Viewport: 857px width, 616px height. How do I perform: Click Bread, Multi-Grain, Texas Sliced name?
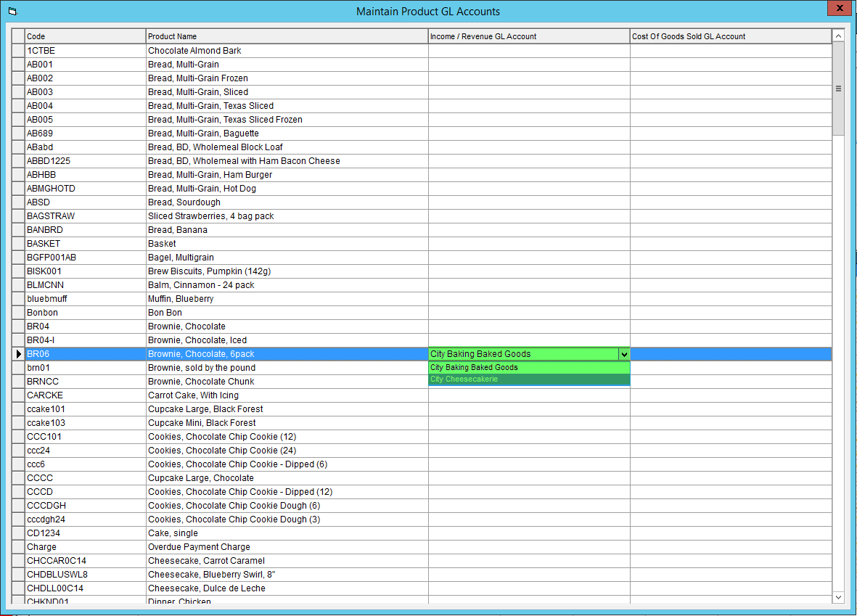pyautogui.click(x=287, y=105)
